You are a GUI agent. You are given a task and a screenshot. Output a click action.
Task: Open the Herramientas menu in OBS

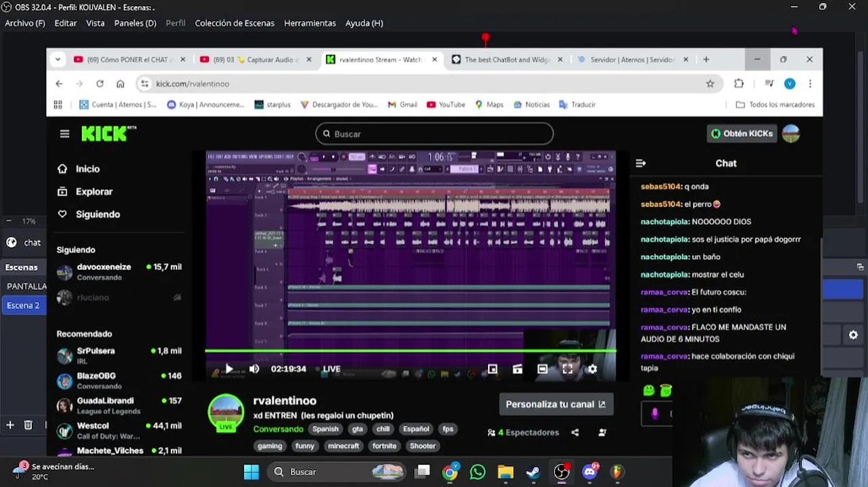pyautogui.click(x=310, y=23)
